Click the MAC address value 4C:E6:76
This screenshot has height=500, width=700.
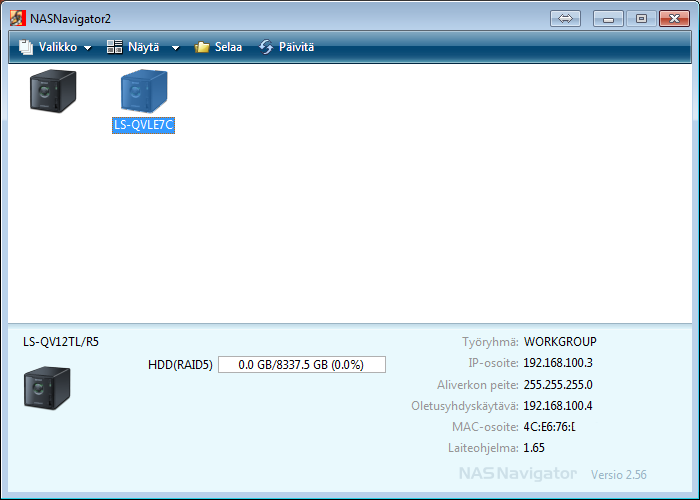tap(550, 427)
